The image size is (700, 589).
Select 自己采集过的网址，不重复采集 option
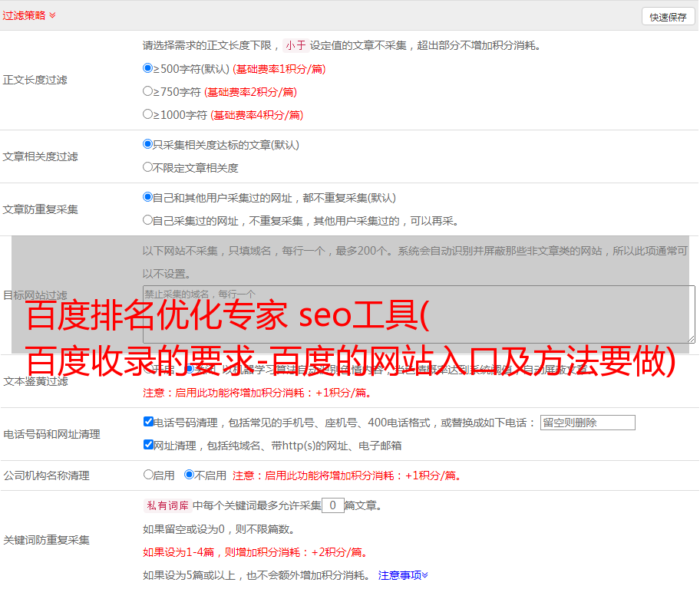[147, 220]
